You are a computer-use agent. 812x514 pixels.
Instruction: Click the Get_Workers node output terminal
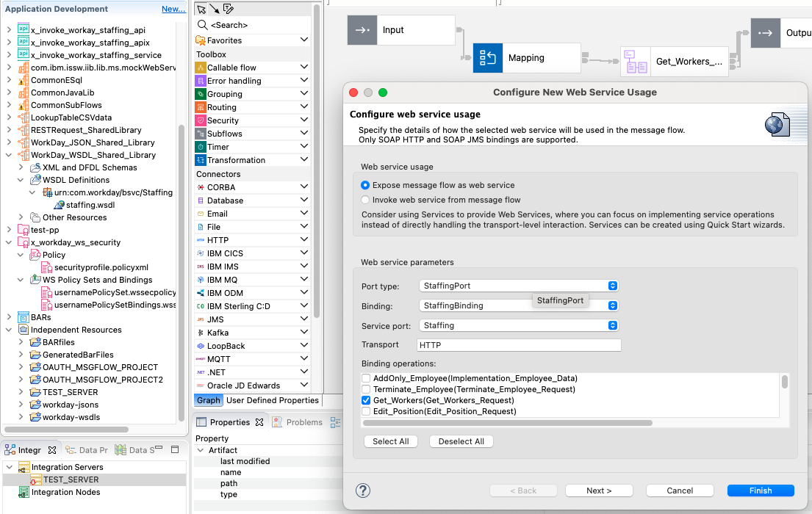point(733,61)
